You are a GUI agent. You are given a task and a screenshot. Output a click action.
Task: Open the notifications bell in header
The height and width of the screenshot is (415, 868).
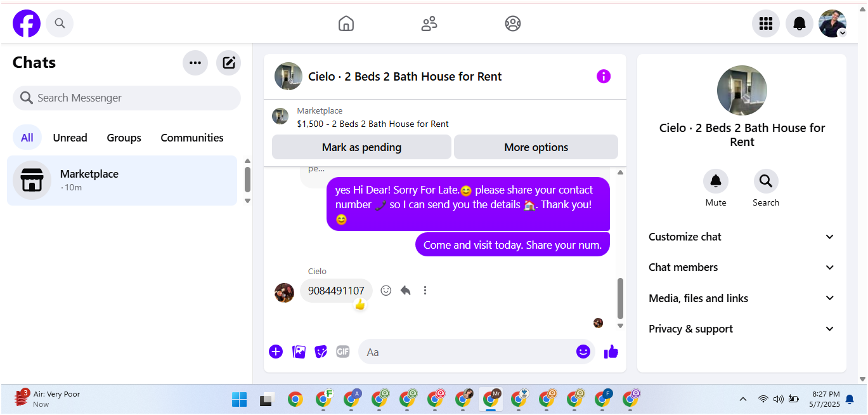coord(800,23)
